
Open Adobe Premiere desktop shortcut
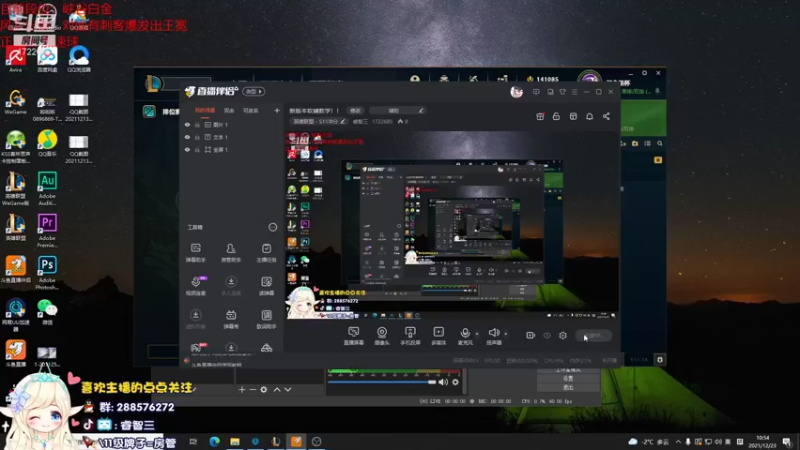pos(47,231)
